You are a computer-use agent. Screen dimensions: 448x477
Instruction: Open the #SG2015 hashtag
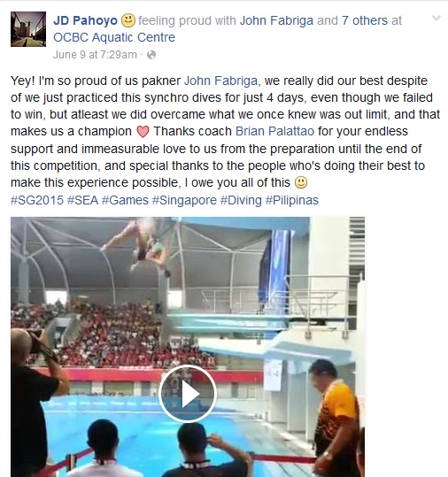tap(37, 200)
